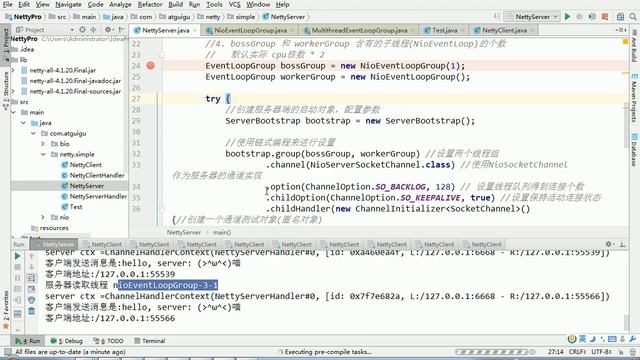Toggle soft-wrap in the Run console
Screen dimensions: 640x360
tap(31, 278)
